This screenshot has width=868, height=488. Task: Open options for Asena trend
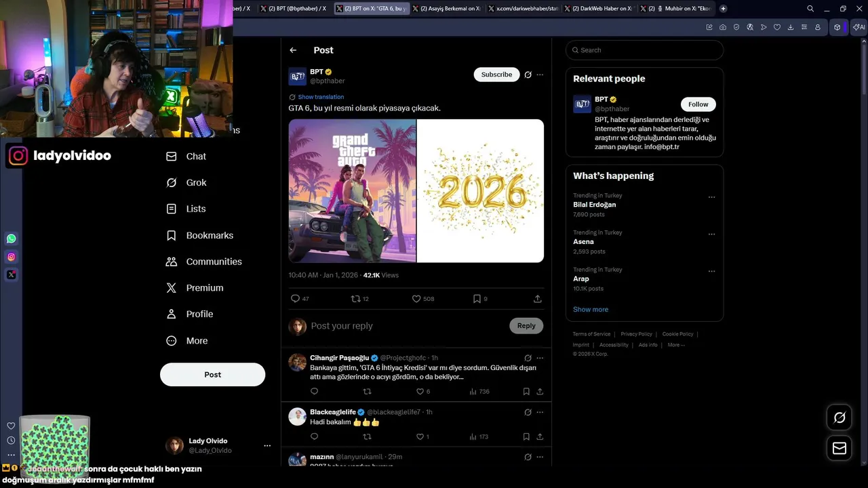click(711, 235)
